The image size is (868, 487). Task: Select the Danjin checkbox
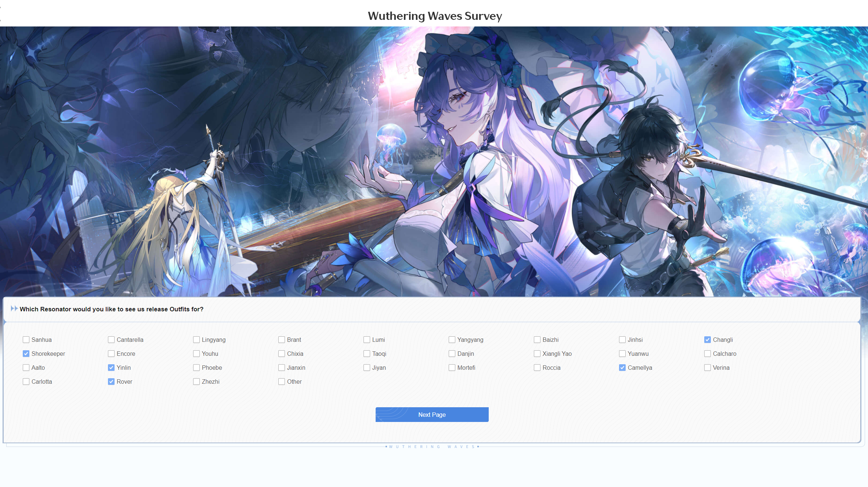(452, 354)
